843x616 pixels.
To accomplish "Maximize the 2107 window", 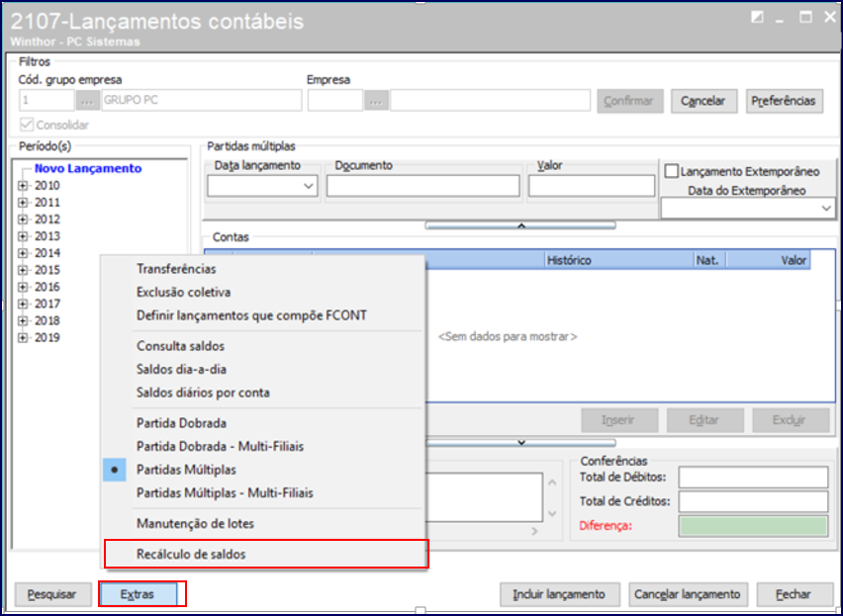I will tap(805, 18).
